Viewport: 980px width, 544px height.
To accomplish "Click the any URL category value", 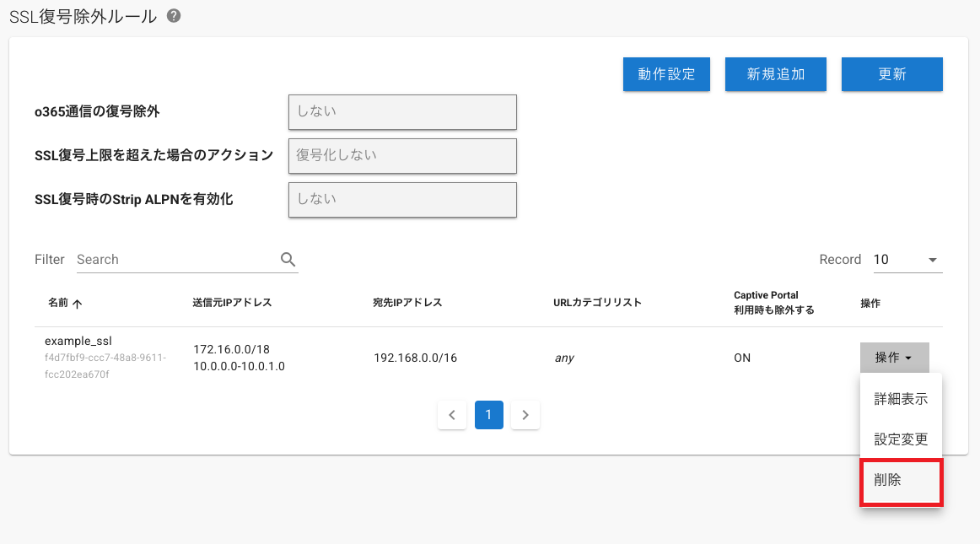I will click(563, 358).
